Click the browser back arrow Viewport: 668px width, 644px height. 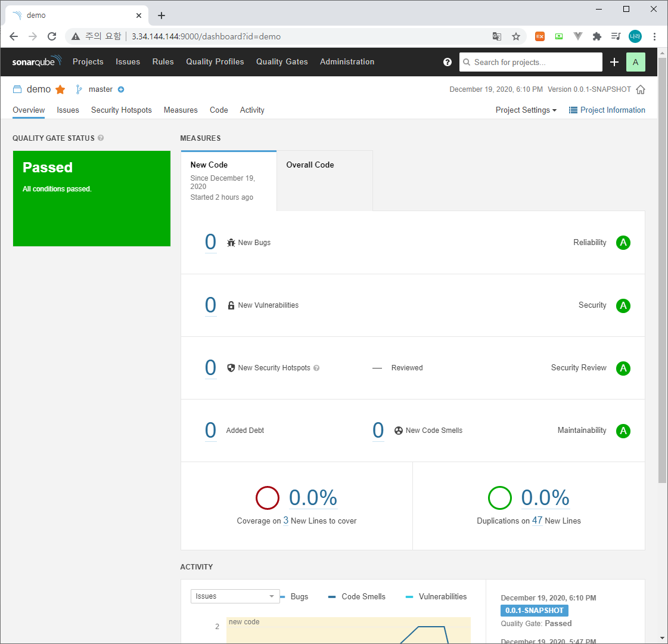(14, 36)
